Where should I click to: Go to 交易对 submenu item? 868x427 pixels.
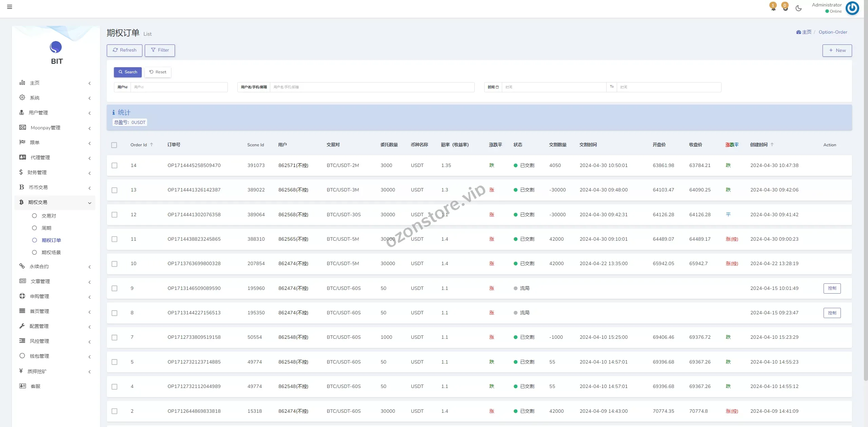pyautogui.click(x=49, y=216)
